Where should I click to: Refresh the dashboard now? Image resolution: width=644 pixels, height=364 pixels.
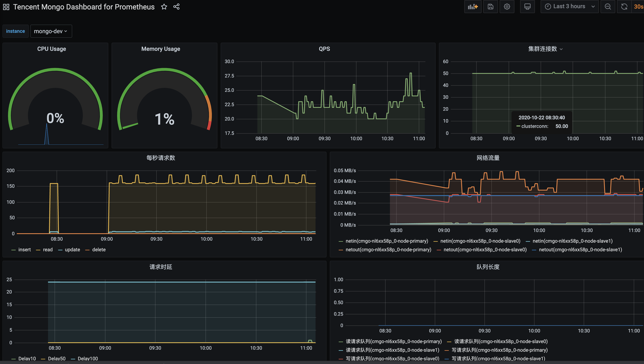point(624,7)
